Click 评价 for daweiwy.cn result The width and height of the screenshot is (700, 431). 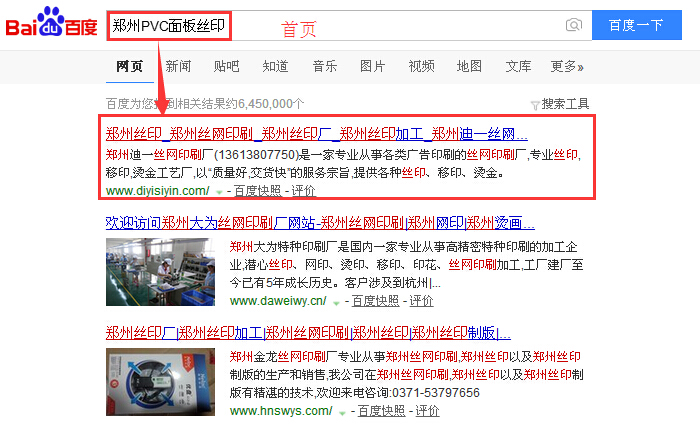pyautogui.click(x=421, y=301)
